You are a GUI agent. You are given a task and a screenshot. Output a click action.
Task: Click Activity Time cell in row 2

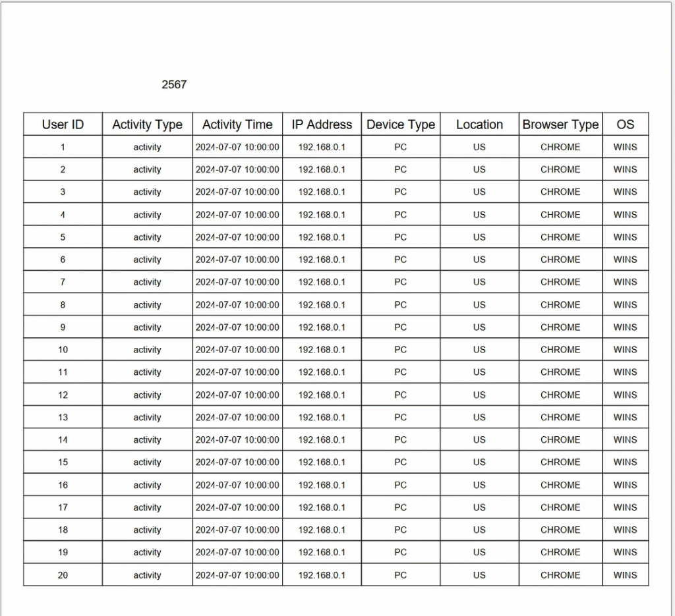pyautogui.click(x=237, y=169)
